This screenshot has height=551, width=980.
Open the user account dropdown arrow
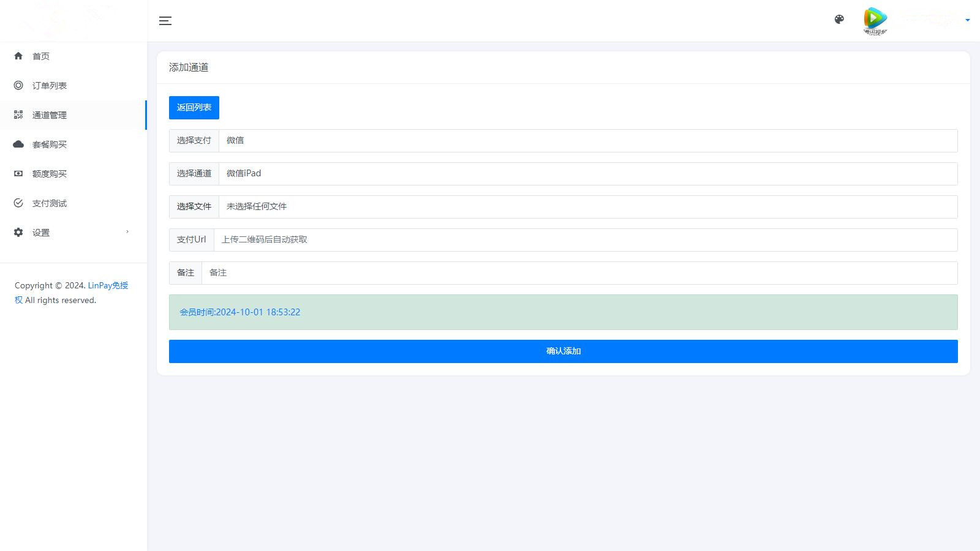968,20
